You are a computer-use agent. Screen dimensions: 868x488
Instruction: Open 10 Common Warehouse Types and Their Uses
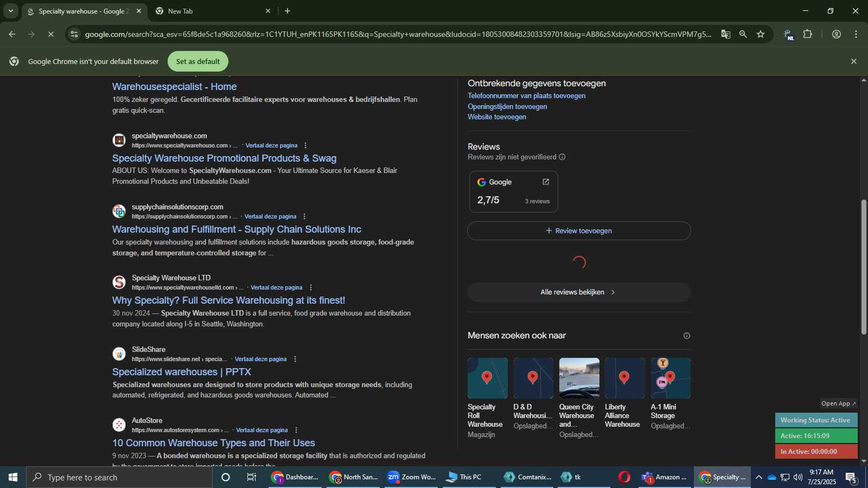click(213, 443)
